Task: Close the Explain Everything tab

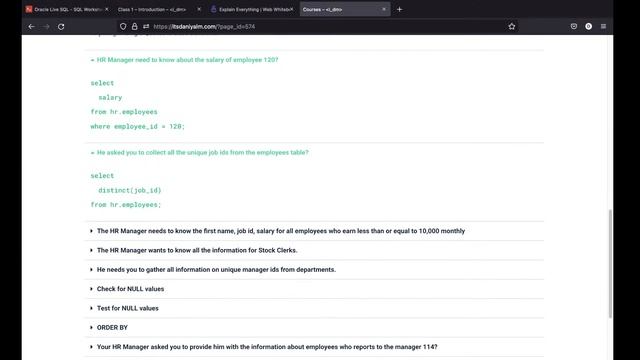Action: 291,9
